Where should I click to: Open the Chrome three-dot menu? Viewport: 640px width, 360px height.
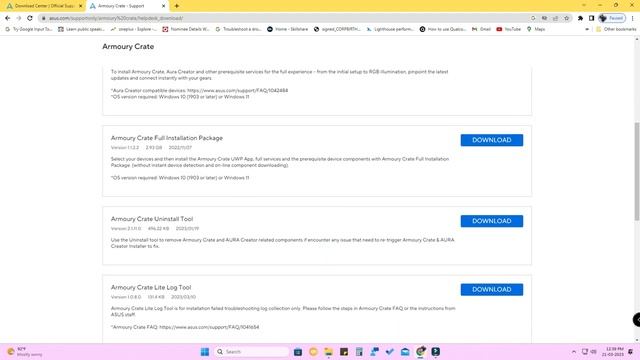pyautogui.click(x=633, y=18)
